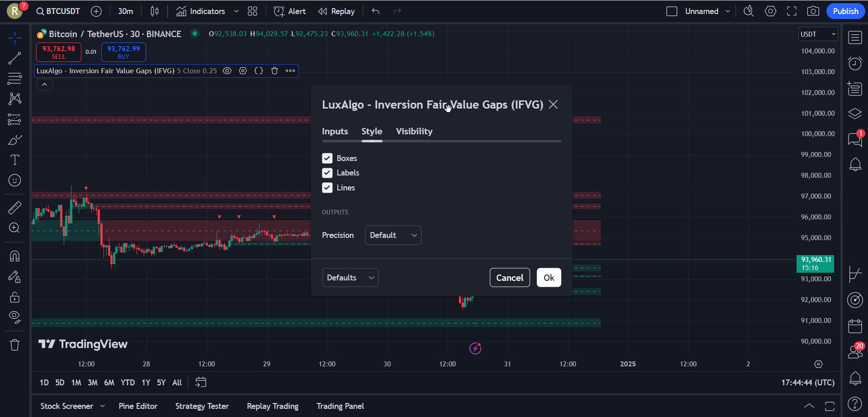Uncheck the Labels checkbox
868x417 pixels.
click(327, 173)
